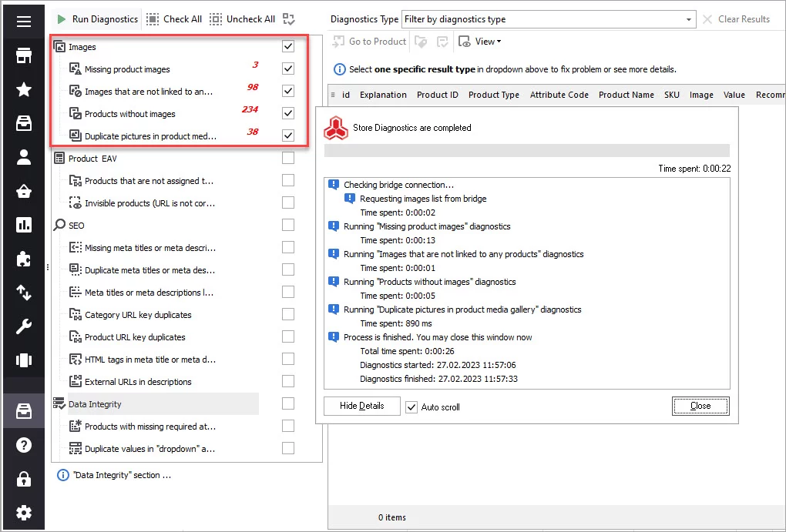Viewport: 786px width, 532px height.
Task: Close the diagnostics completed dialog
Action: click(700, 406)
